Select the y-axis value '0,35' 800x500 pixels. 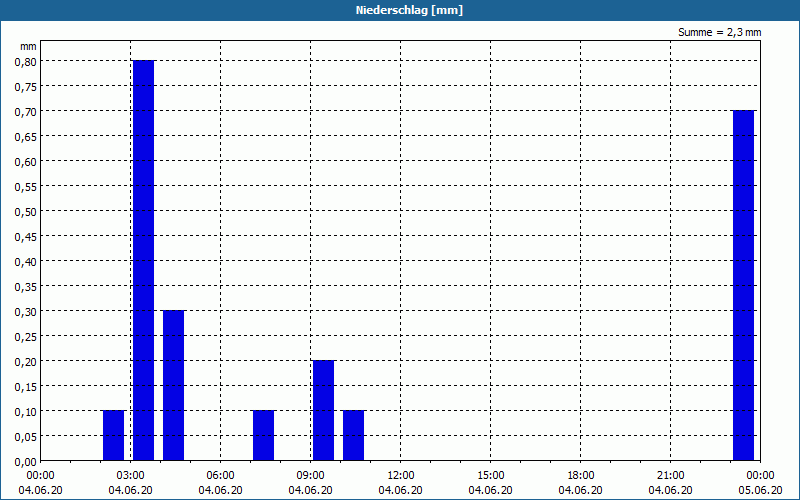[26, 287]
